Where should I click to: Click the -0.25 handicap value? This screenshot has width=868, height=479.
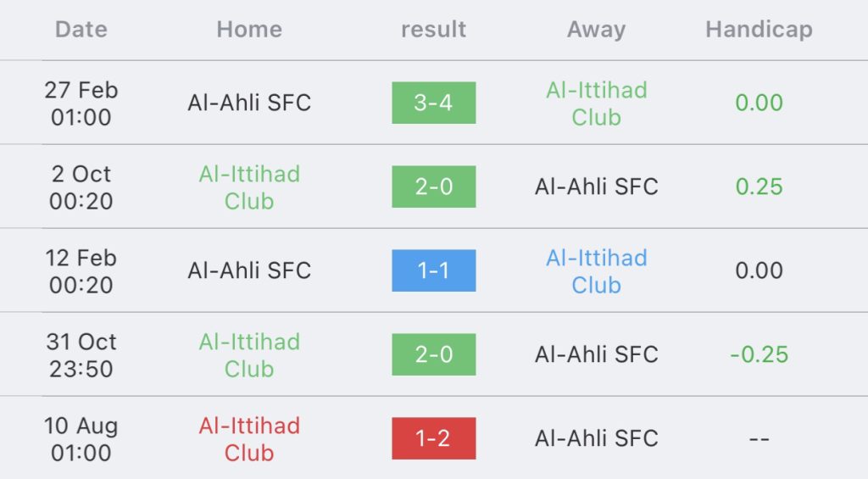pos(759,354)
